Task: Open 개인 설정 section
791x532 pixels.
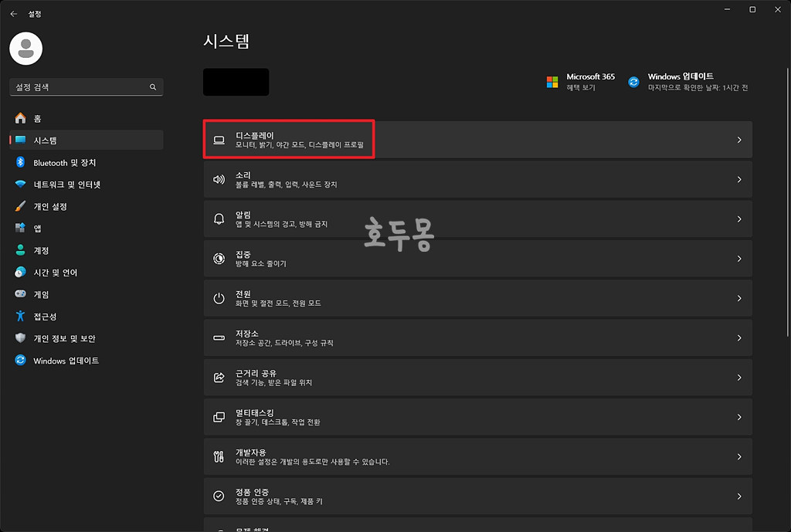Action: coord(87,206)
